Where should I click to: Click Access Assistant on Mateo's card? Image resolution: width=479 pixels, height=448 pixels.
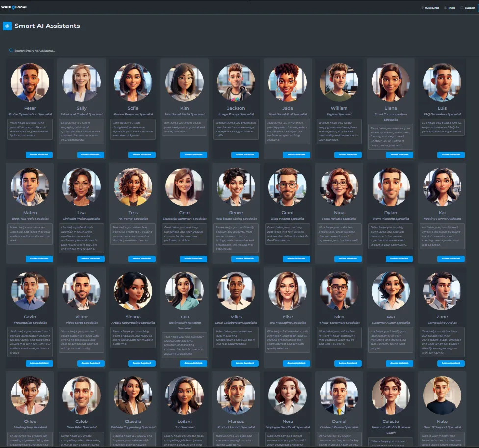pyautogui.click(x=39, y=259)
